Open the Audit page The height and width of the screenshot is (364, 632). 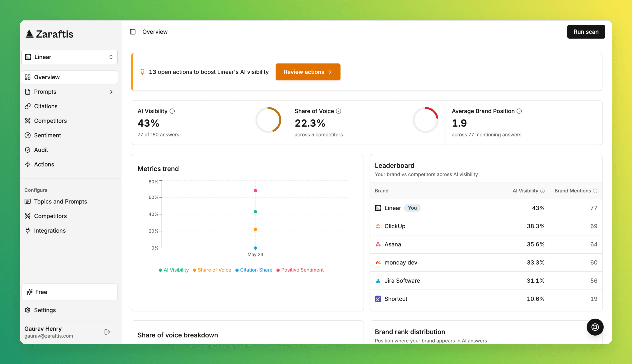coord(69,150)
